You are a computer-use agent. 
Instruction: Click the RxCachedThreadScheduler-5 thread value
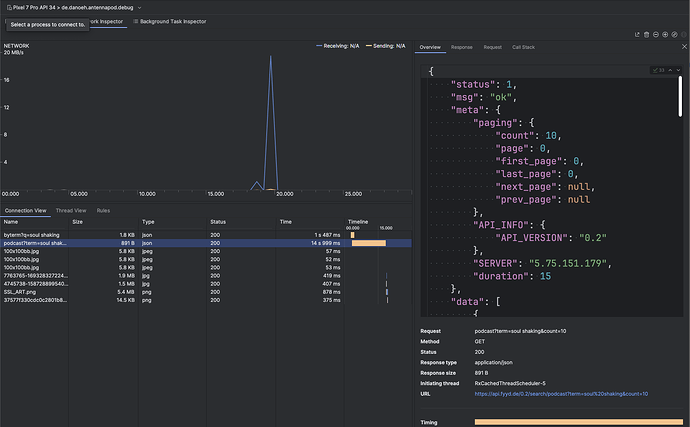(510, 383)
